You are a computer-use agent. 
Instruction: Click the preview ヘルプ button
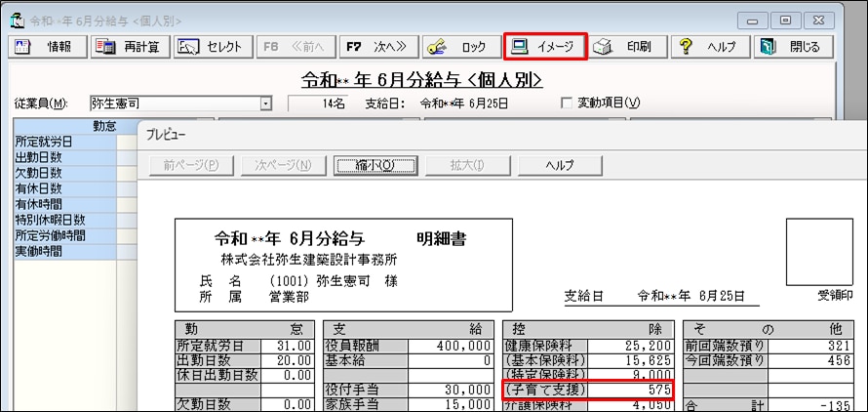(x=560, y=165)
